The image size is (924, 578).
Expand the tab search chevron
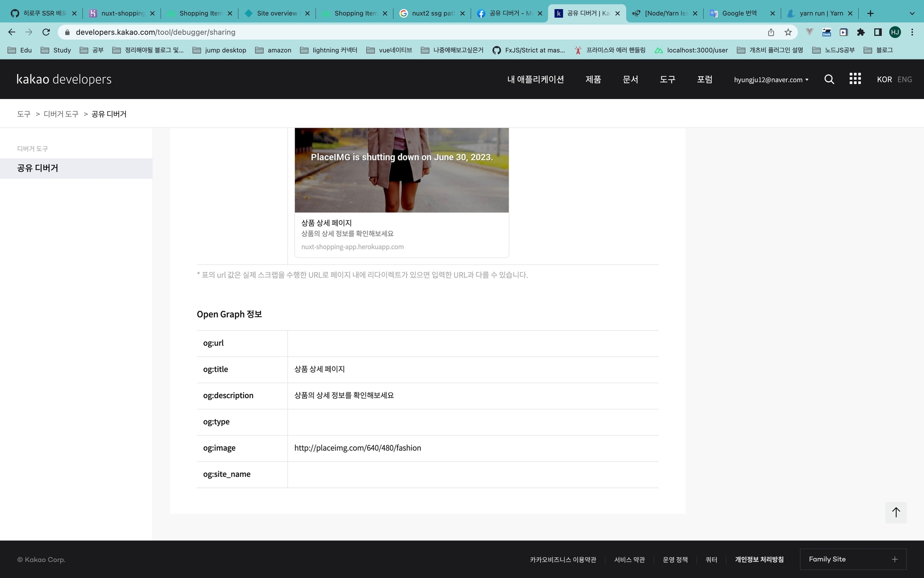[912, 13]
